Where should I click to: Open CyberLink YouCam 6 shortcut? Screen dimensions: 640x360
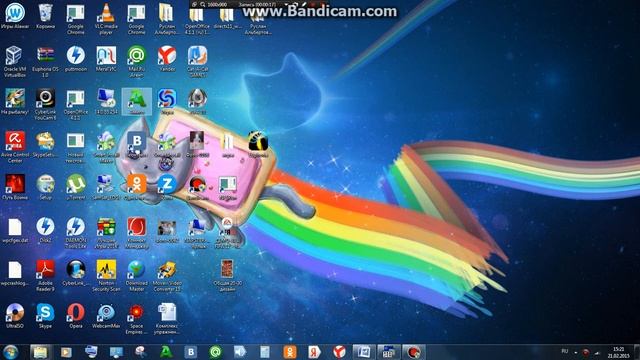(45, 104)
